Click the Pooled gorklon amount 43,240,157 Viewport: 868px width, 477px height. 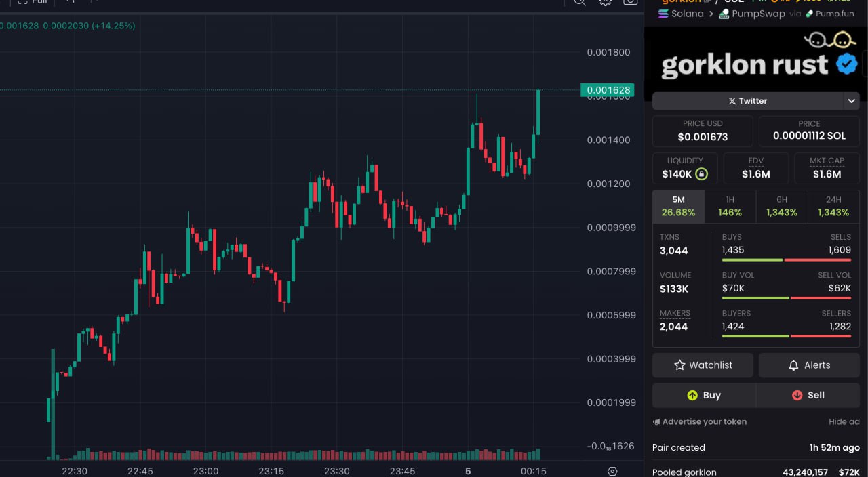(805, 472)
